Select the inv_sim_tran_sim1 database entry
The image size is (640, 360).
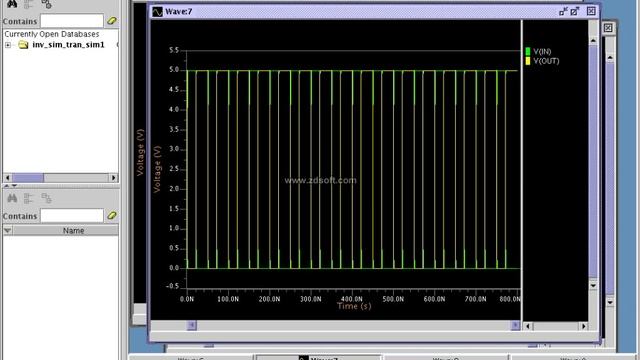coord(68,44)
